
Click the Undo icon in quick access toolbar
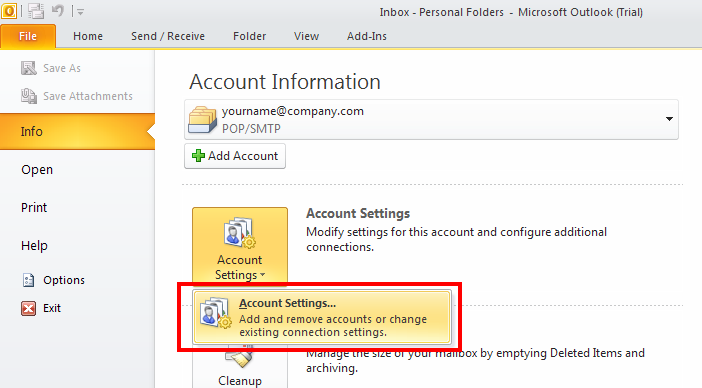click(x=58, y=10)
